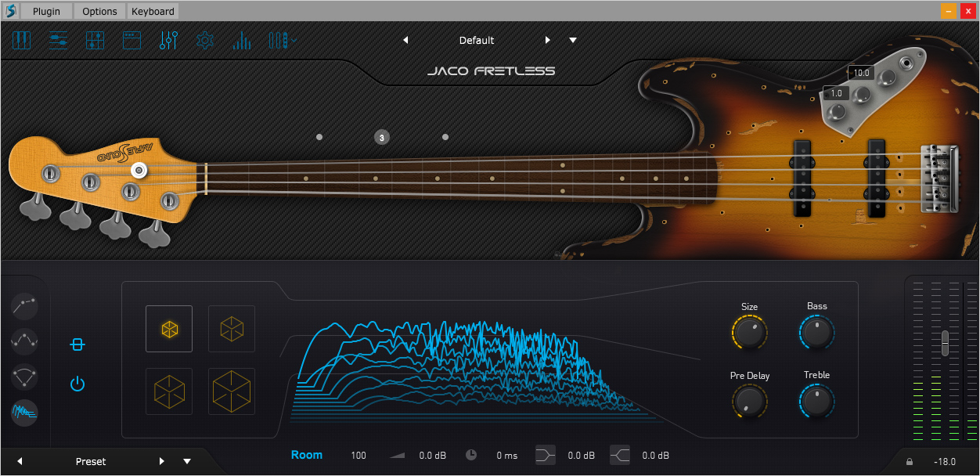Click the high shelf filter icon
The width and height of the screenshot is (980, 476).
[620, 455]
